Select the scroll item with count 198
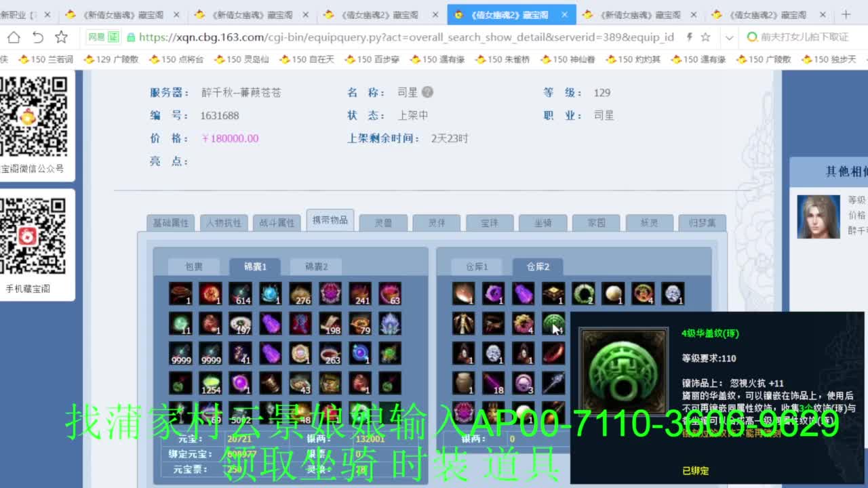The height and width of the screenshot is (488, 868). pyautogui.click(x=330, y=323)
